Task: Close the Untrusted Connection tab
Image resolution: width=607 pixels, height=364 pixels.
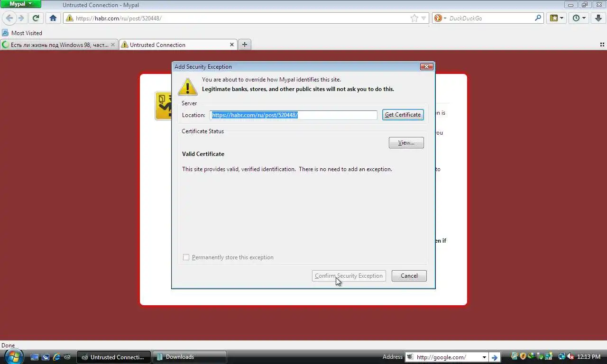Action: coord(232,45)
